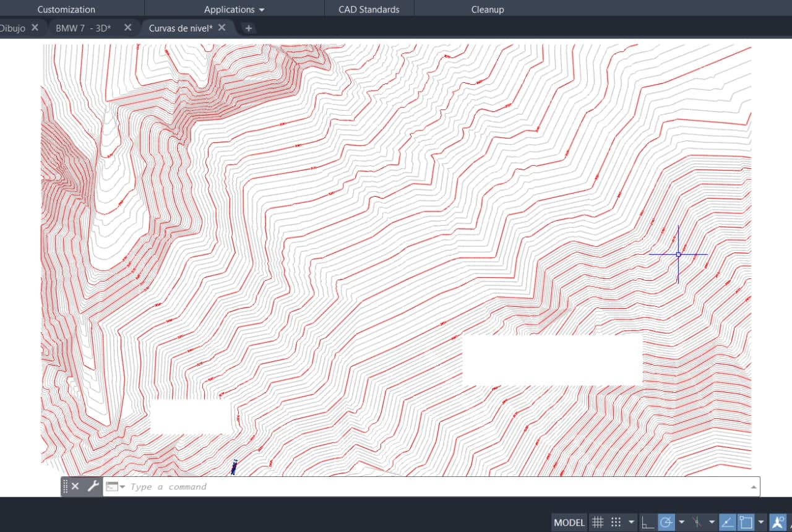Select the Curvas de nivel* tab
This screenshot has width=792, height=532.
pyautogui.click(x=181, y=28)
